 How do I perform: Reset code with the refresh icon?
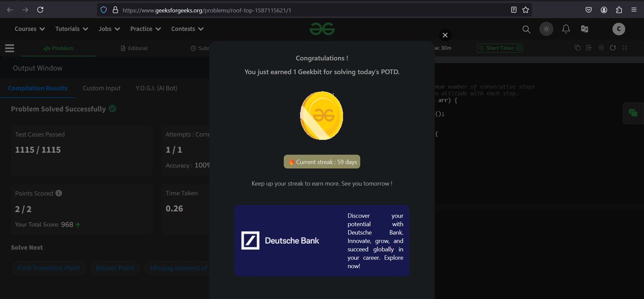coord(613,48)
